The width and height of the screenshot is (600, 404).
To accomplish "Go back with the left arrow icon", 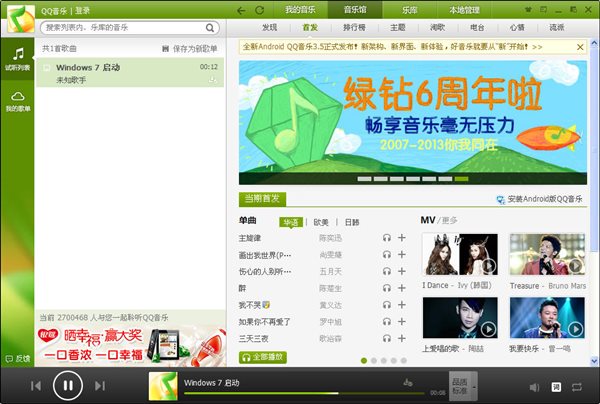I will pyautogui.click(x=241, y=10).
